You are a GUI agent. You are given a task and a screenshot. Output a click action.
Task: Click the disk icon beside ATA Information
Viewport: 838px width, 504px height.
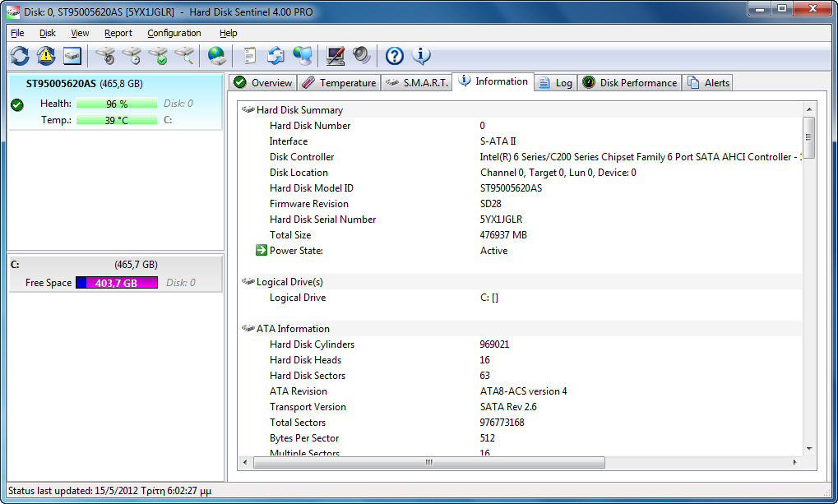[x=248, y=328]
